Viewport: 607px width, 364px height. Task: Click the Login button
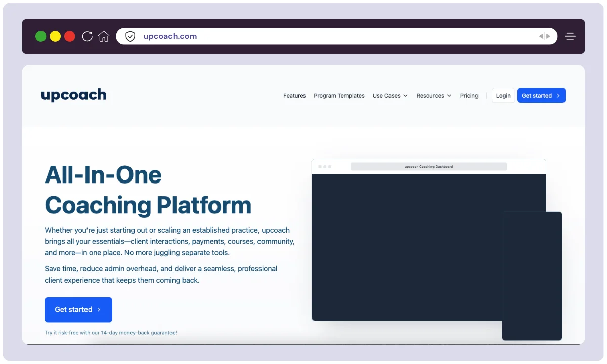coord(503,96)
